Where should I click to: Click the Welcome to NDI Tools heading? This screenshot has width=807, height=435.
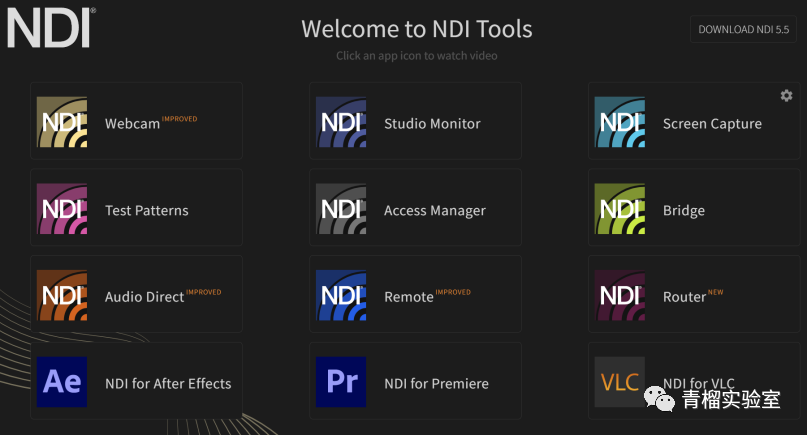tap(416, 28)
